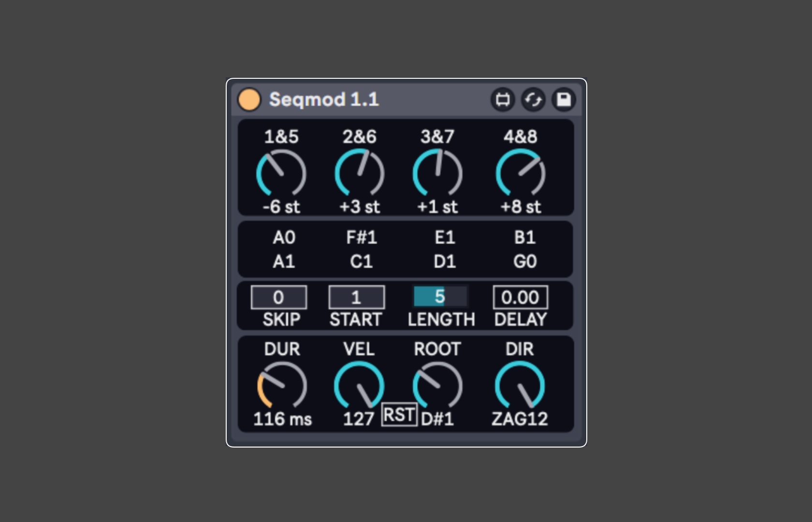Click the hot-swap preset icon
812x522 pixels.
pyautogui.click(x=533, y=100)
